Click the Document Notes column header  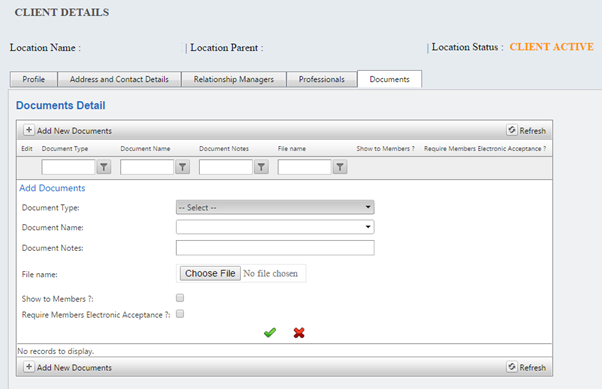point(224,149)
